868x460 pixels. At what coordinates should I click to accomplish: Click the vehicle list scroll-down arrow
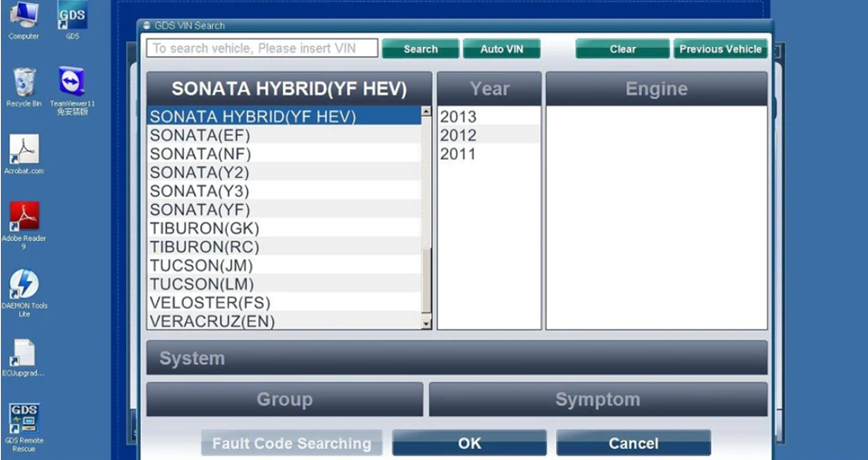click(426, 325)
